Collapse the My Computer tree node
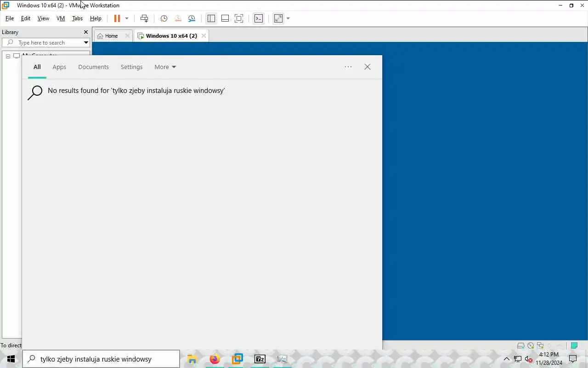This screenshot has width=588, height=368. point(8,56)
